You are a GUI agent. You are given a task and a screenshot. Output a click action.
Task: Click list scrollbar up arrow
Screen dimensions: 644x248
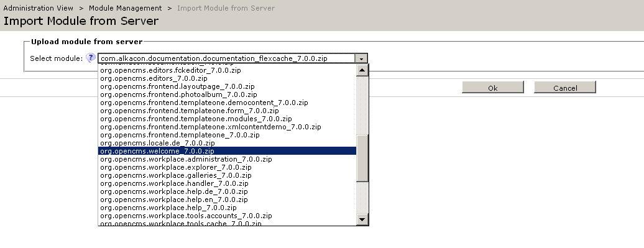tap(362, 71)
